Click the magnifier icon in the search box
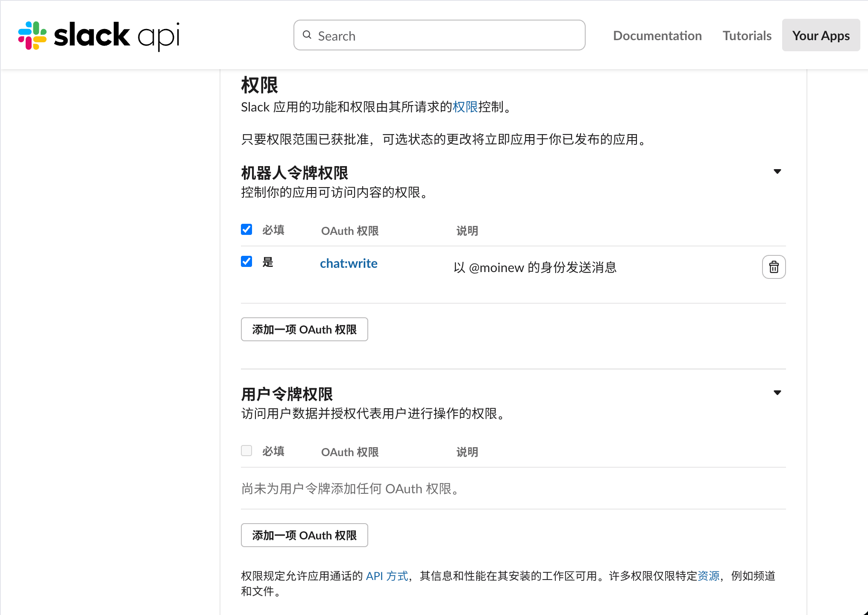 307,35
